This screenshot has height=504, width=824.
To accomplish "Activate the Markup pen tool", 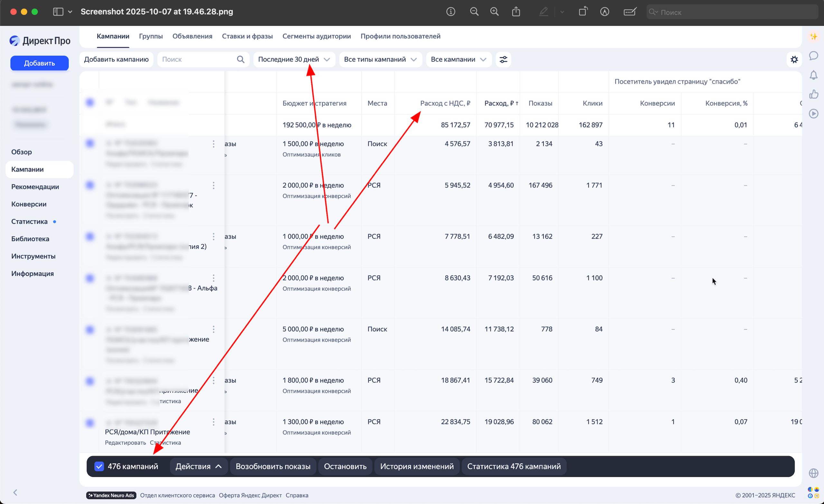I will [x=543, y=12].
